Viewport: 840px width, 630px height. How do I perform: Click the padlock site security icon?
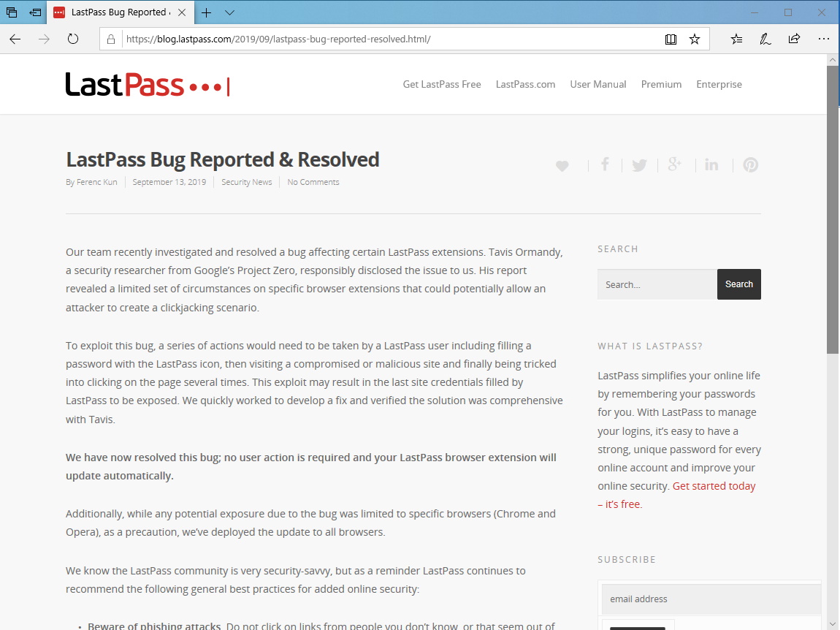click(x=111, y=39)
